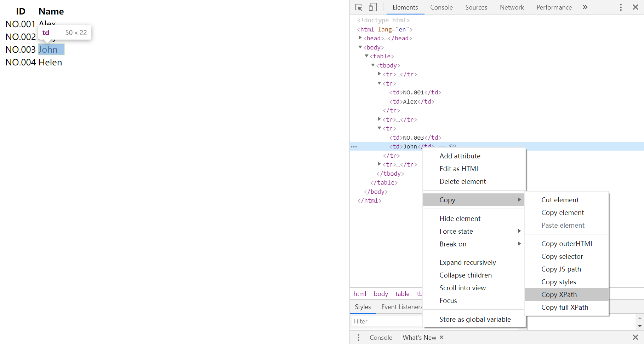
Task: Click the Name column header
Action: [51, 11]
